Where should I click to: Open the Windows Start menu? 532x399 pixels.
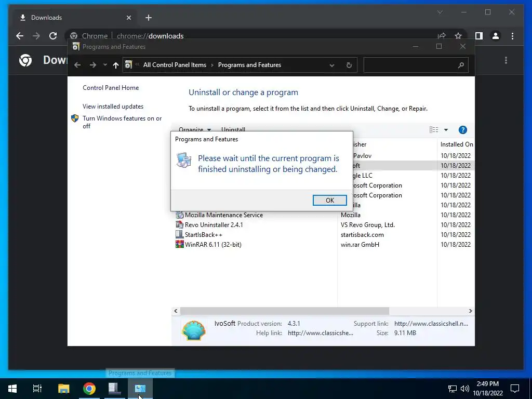tap(12, 389)
